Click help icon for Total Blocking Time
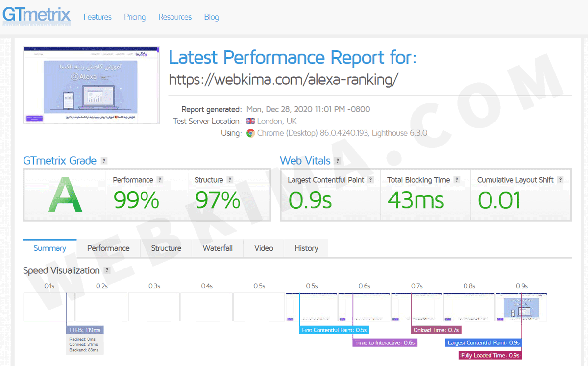The height and width of the screenshot is (366, 588). coord(457,180)
